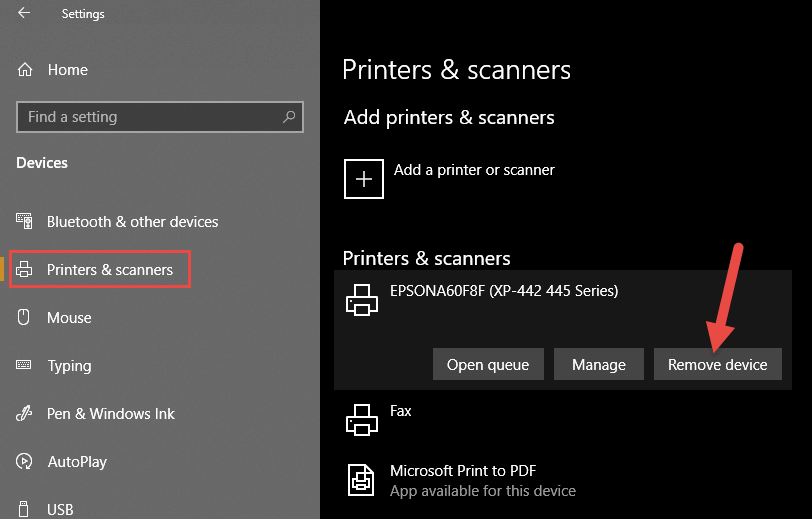Viewport: 812px width, 519px height.
Task: Click the AutoPlay icon in sidebar
Action: pos(24,461)
